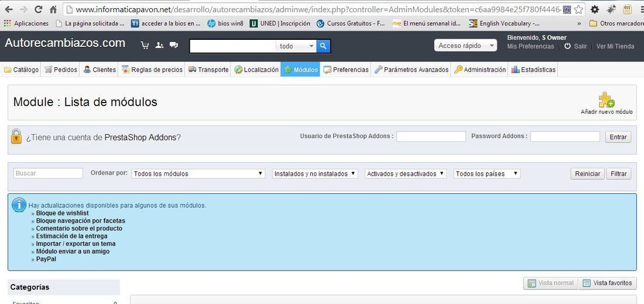The image size is (644, 304).
Task: Open the Catálogo menu tab
Action: tap(21, 70)
